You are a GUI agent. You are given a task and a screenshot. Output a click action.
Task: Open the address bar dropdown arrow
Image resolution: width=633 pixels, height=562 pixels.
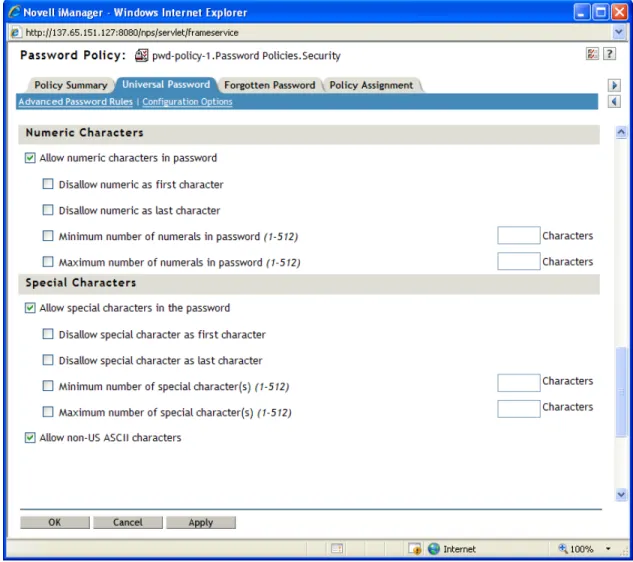point(618,32)
